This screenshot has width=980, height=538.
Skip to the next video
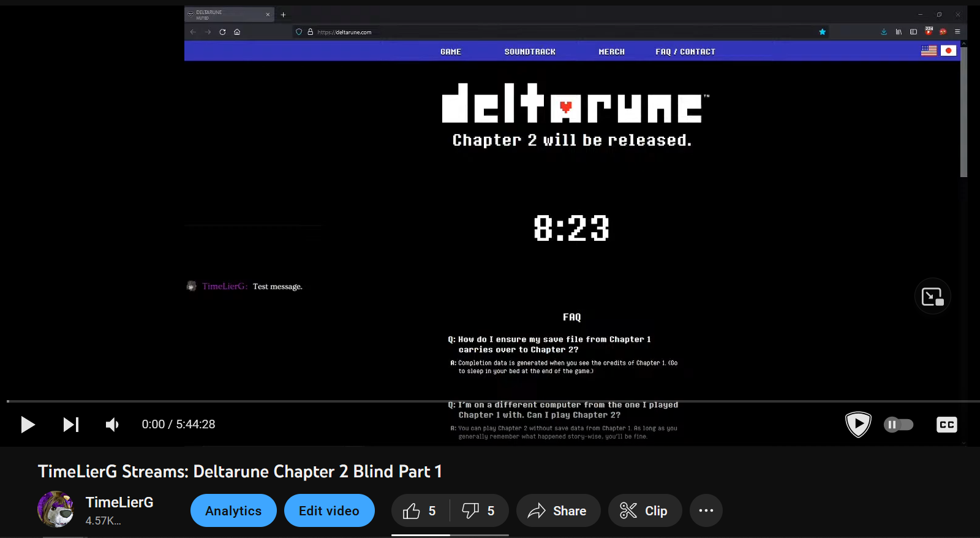tap(71, 425)
